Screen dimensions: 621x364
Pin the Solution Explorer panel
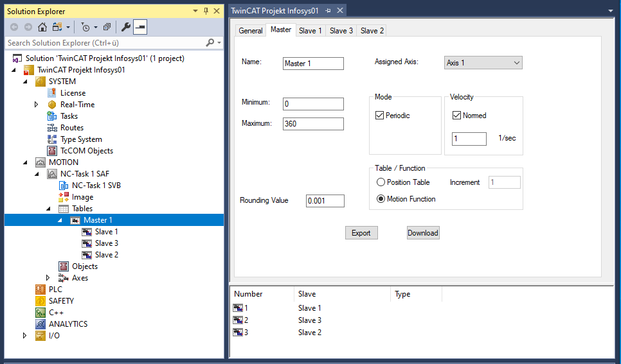click(206, 11)
